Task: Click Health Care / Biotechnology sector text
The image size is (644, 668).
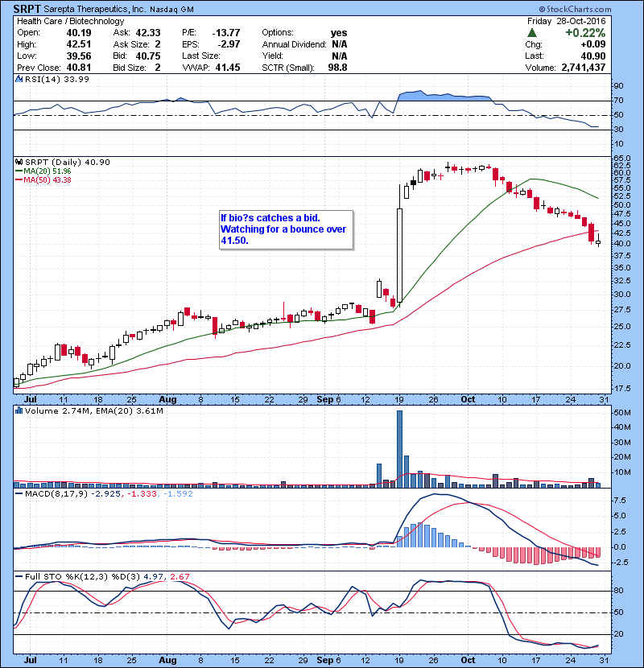Action: click(x=70, y=21)
